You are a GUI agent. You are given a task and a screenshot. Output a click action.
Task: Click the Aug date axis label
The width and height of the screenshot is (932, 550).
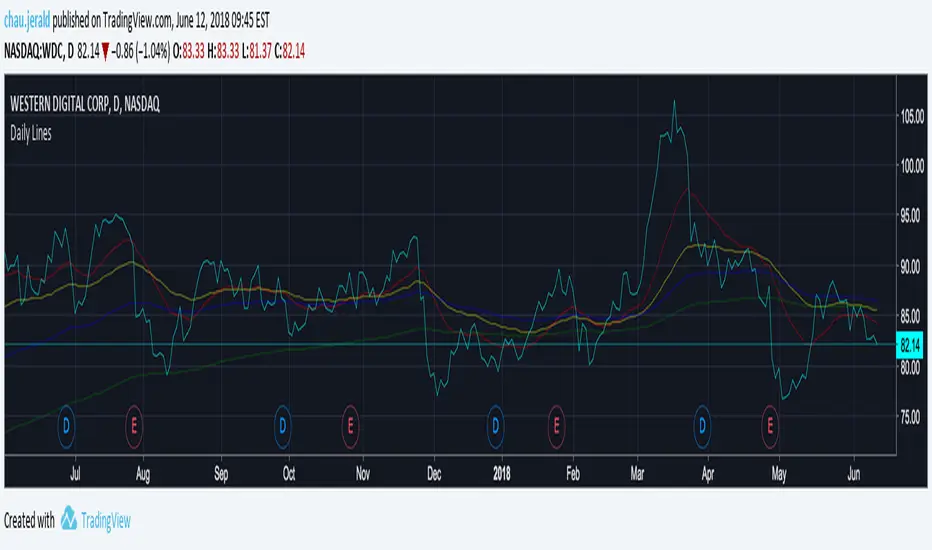point(143,474)
